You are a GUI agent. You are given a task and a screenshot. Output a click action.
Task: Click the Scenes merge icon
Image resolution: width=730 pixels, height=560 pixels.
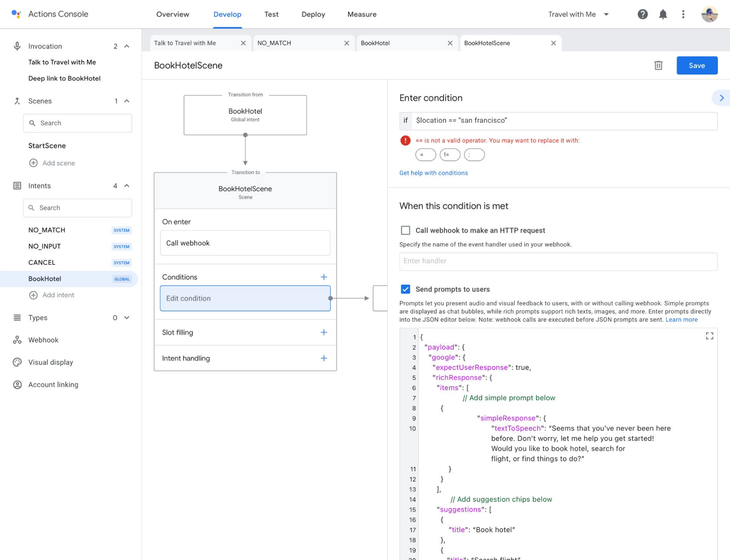pos(17,101)
